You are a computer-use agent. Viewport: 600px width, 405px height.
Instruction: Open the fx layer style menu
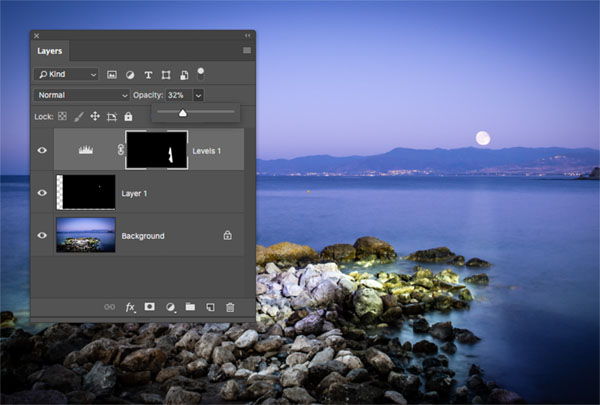coord(130,307)
